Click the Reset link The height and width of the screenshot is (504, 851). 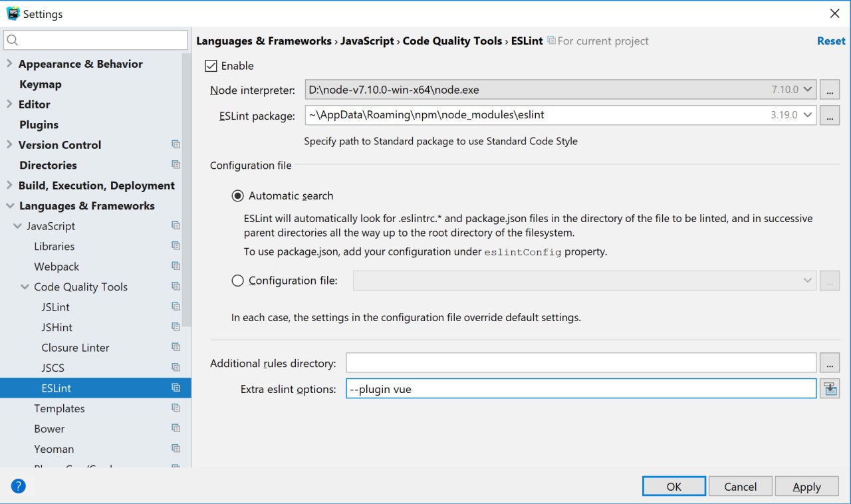[830, 41]
